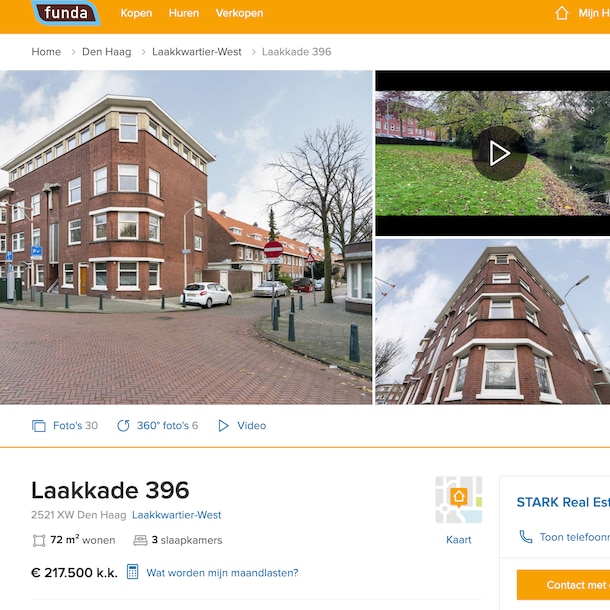Open Wat worden mijn maandlasten link
Viewport: 610px width, 610px height.
[x=222, y=573]
